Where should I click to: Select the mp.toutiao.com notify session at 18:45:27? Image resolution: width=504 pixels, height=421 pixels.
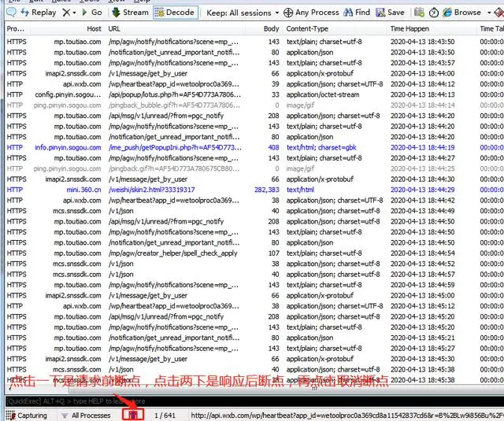point(254,349)
